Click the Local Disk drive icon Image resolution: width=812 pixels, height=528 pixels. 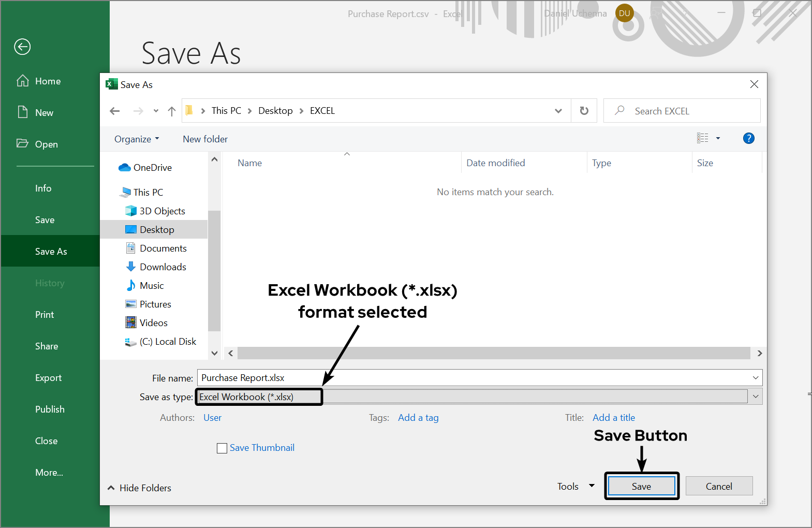pos(131,342)
